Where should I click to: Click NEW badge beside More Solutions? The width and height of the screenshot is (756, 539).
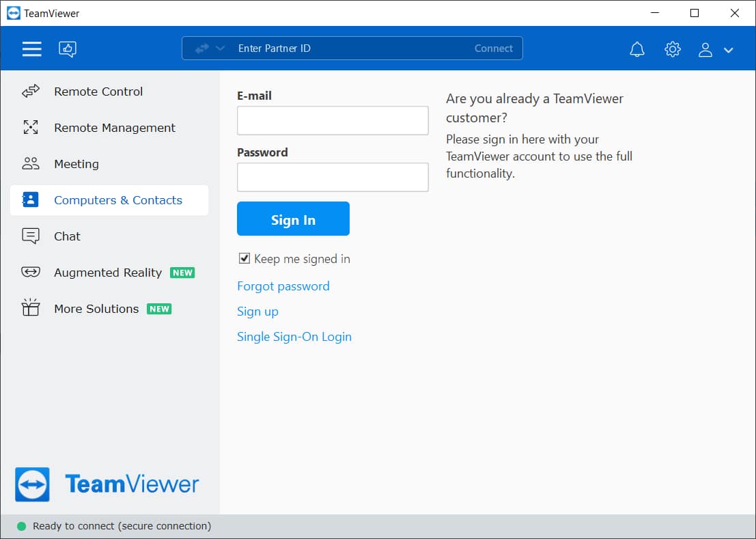pyautogui.click(x=159, y=309)
